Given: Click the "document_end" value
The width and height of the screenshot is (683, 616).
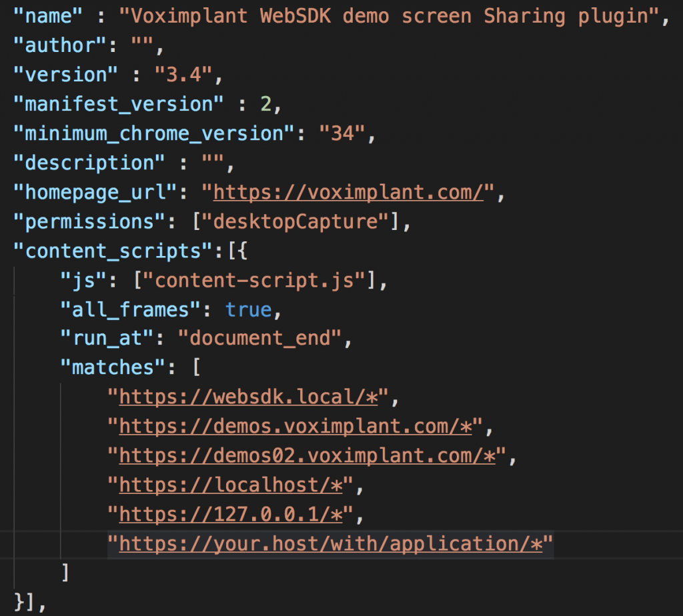Looking at the screenshot, I should pyautogui.click(x=260, y=338).
